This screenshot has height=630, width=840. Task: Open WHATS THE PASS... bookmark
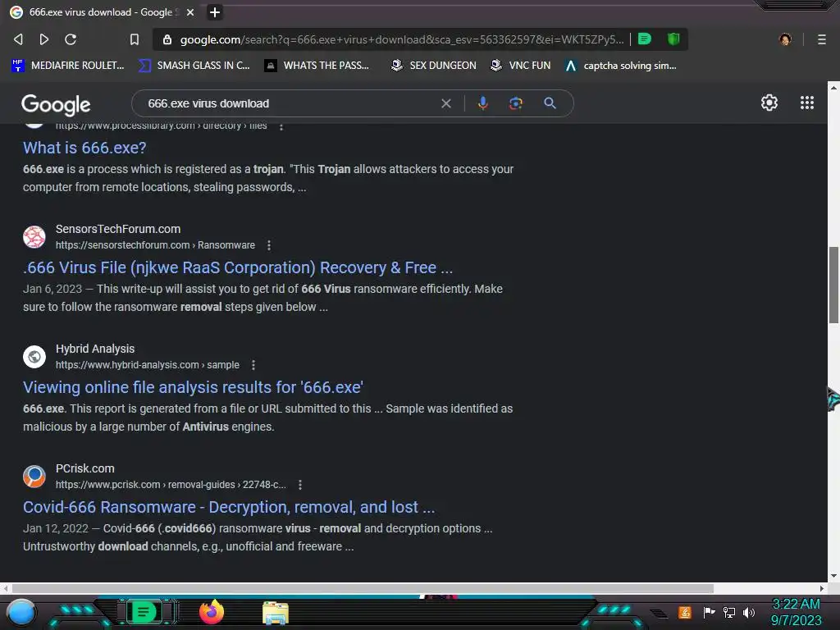tap(317, 66)
